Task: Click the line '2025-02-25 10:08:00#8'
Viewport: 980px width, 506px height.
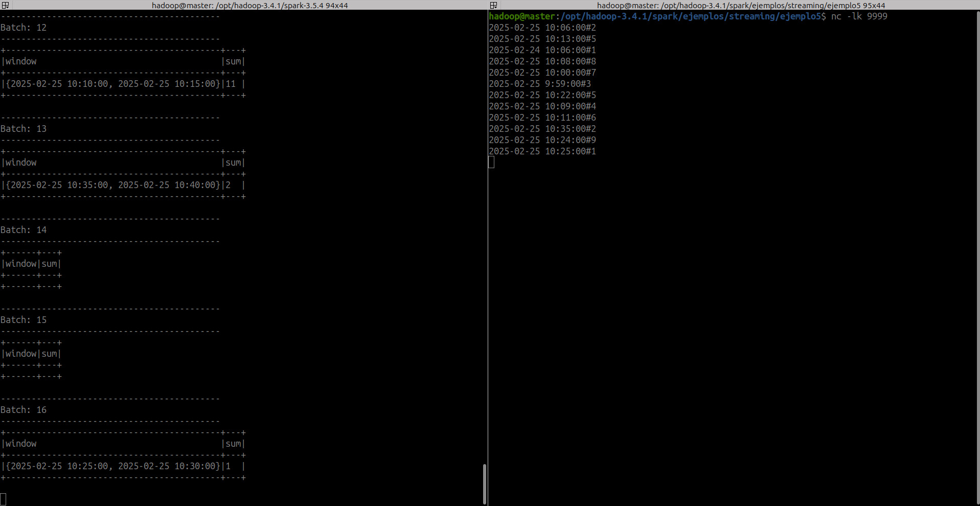Action: coord(542,61)
